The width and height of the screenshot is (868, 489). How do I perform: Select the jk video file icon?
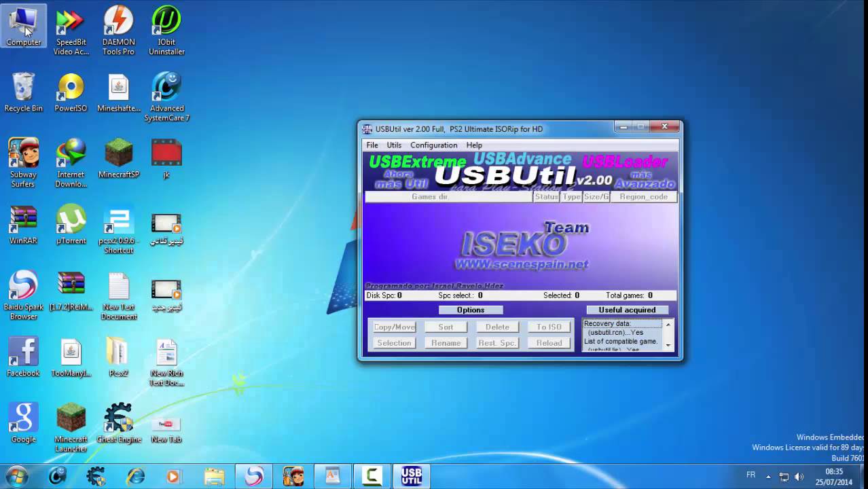[166, 158]
